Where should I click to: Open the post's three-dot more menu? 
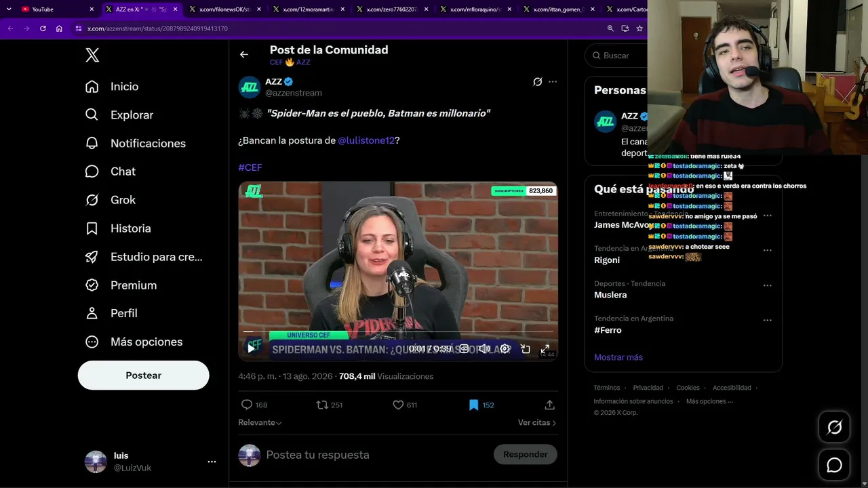pos(553,82)
